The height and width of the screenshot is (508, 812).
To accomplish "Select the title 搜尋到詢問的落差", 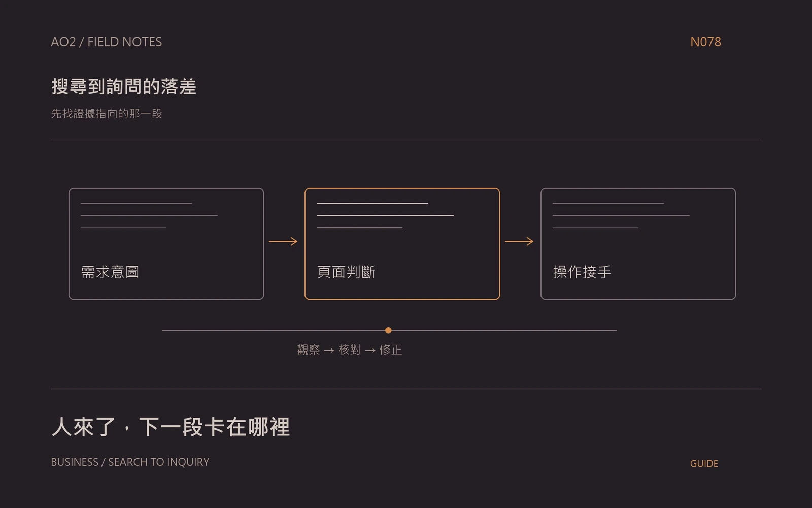I will click(x=124, y=87).
